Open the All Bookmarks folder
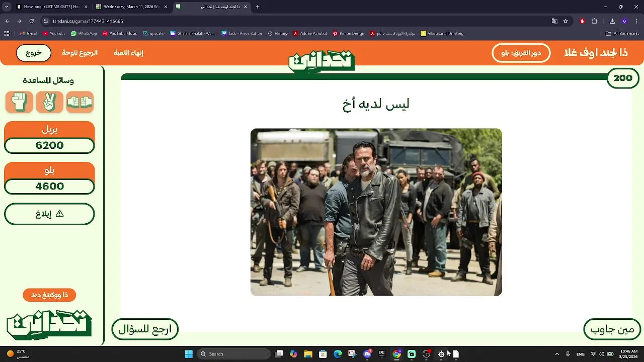The image size is (644, 362). coord(622,34)
